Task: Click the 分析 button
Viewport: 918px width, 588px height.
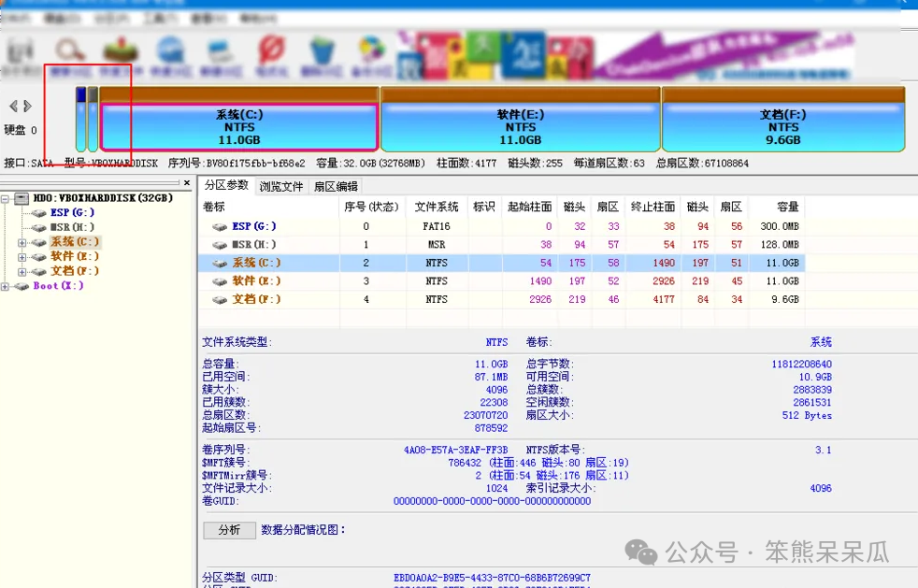Action: point(229,530)
